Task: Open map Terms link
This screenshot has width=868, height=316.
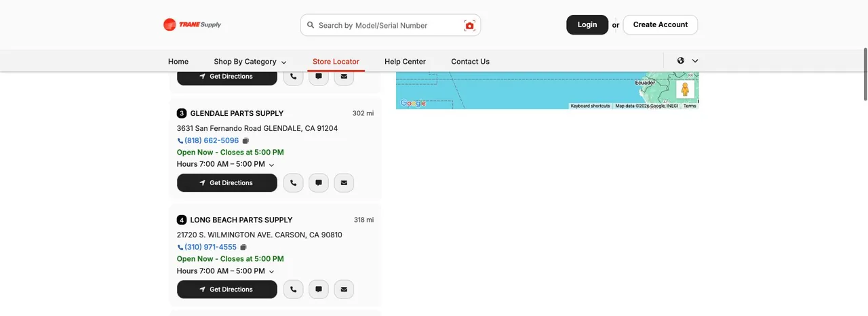Action: point(690,106)
